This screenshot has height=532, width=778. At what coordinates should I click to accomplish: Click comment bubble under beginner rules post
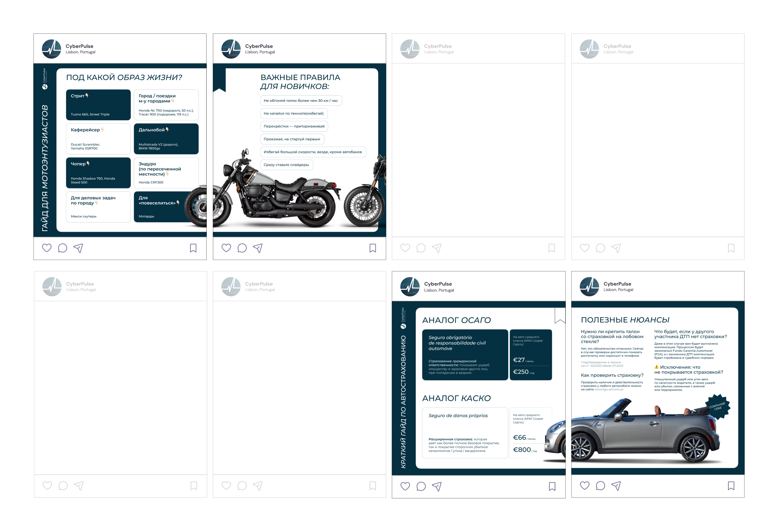click(x=242, y=248)
